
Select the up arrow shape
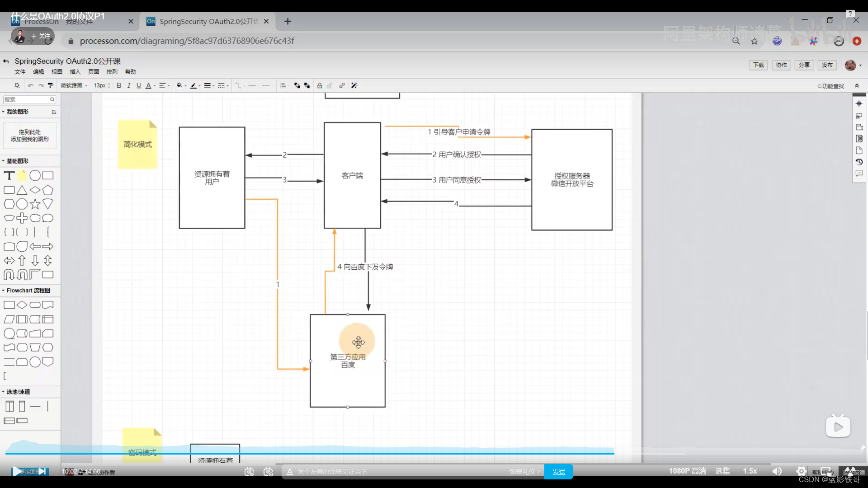point(22,261)
